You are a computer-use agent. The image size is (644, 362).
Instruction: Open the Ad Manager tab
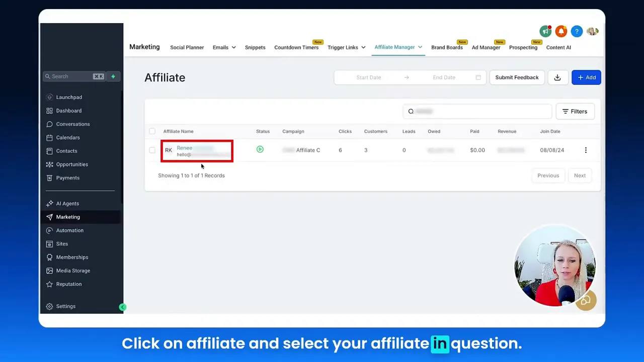click(486, 47)
